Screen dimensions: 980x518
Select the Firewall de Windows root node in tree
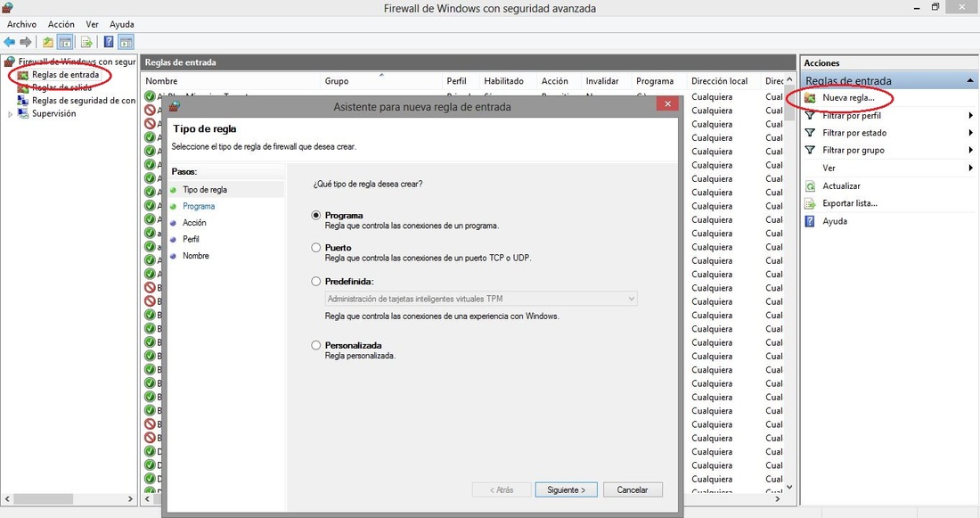(x=77, y=62)
